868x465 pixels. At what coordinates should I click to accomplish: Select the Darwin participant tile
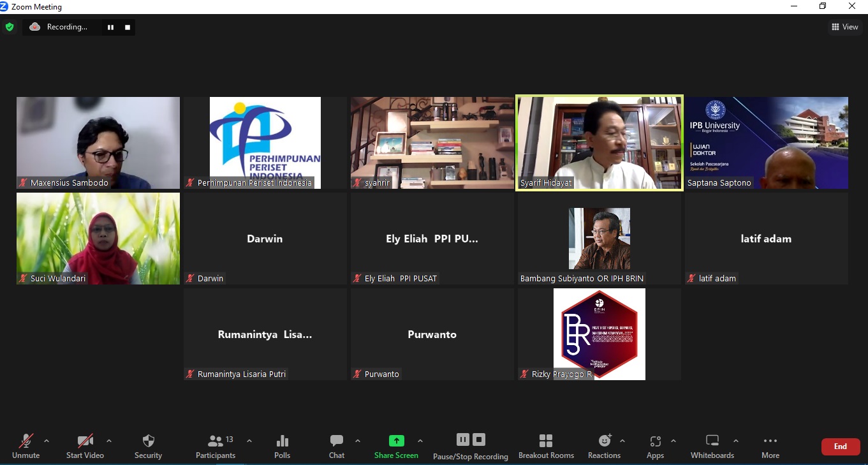265,239
